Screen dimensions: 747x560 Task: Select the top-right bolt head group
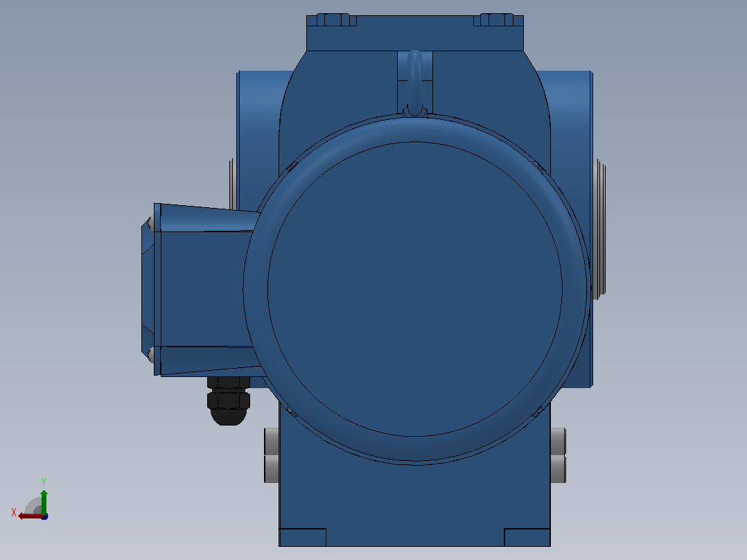tap(498, 19)
